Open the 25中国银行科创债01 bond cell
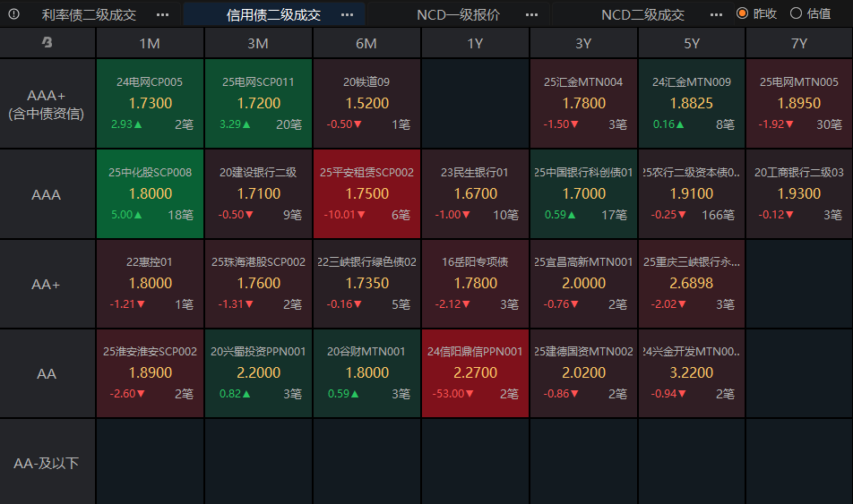 pos(583,194)
